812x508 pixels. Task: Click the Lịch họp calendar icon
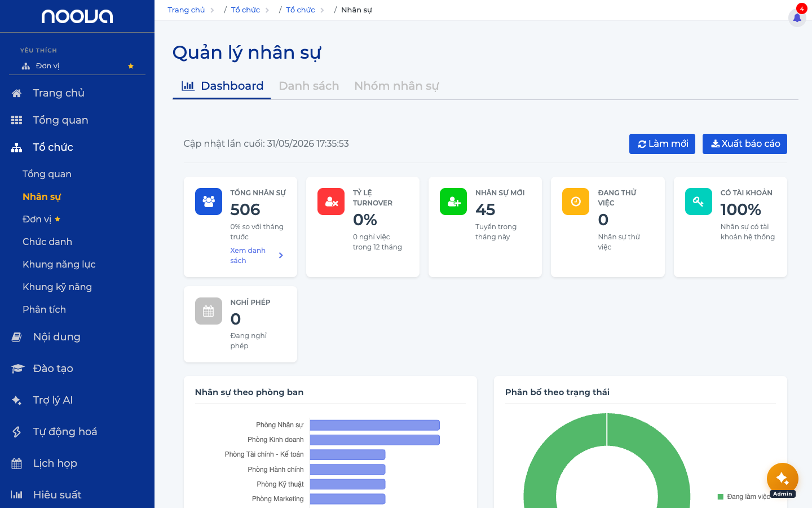tap(17, 463)
